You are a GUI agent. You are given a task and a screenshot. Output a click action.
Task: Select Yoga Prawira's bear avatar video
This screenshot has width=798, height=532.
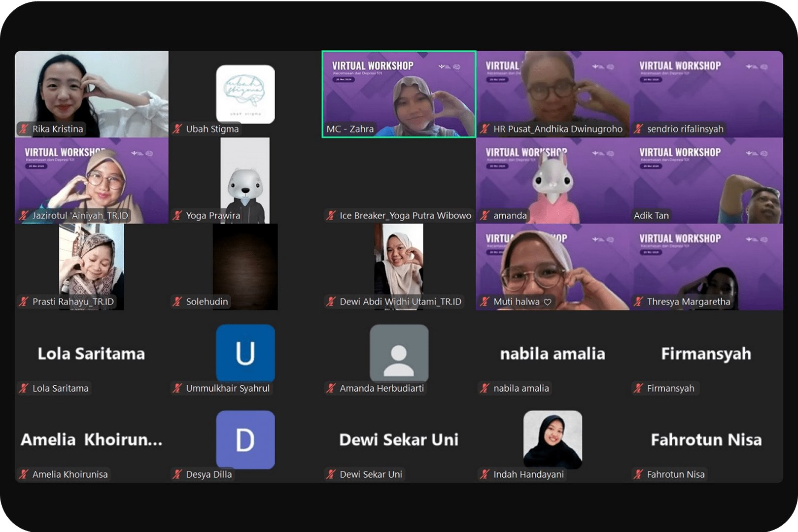(245, 180)
